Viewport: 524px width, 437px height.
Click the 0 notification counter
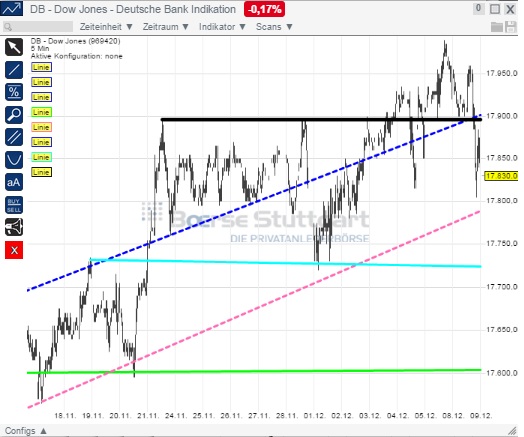(x=479, y=9)
